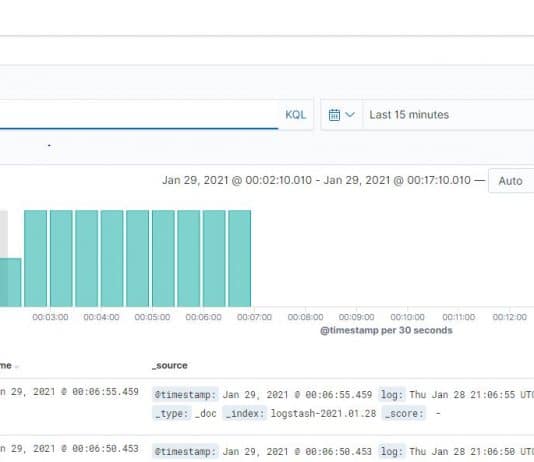Select histogram bar at 00:04:00

pyautogui.click(x=112, y=258)
